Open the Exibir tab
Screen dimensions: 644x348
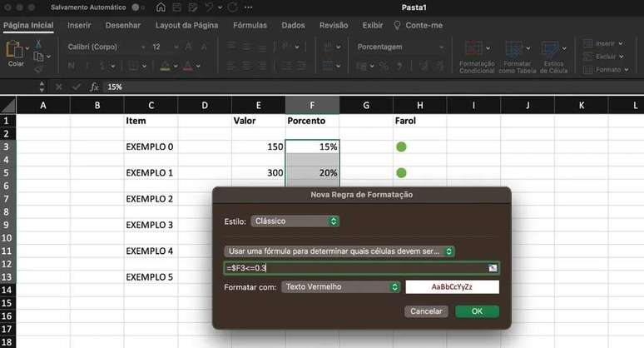click(373, 25)
